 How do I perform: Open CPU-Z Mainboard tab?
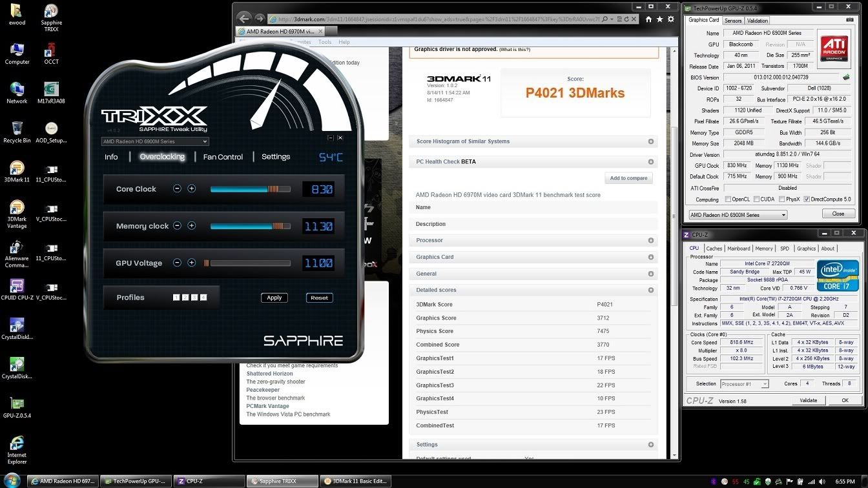tap(738, 249)
